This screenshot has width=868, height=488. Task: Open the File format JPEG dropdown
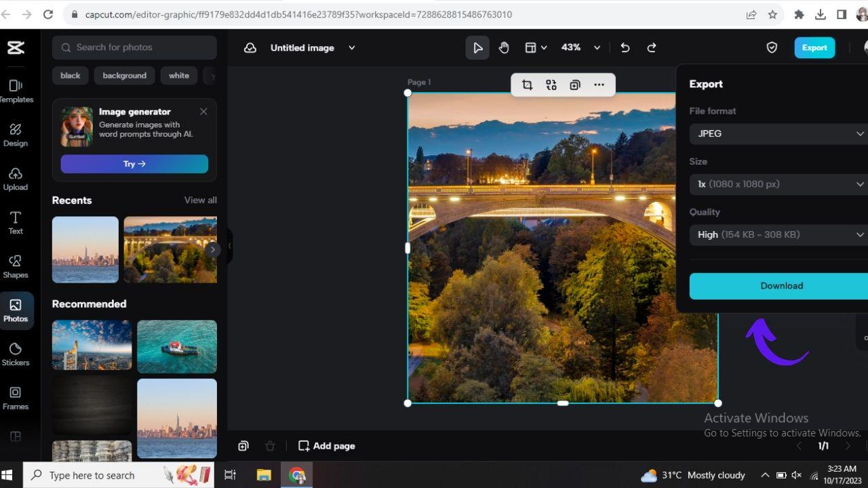[778, 134]
